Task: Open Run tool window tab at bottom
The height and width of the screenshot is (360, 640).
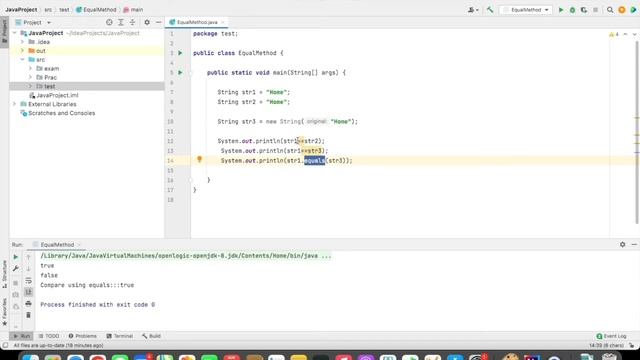Action: click(22, 336)
